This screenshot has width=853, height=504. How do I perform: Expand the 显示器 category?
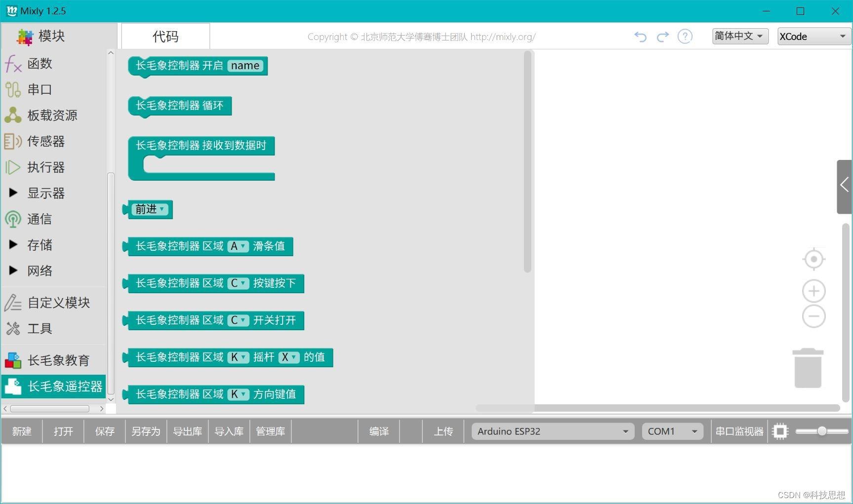click(45, 193)
